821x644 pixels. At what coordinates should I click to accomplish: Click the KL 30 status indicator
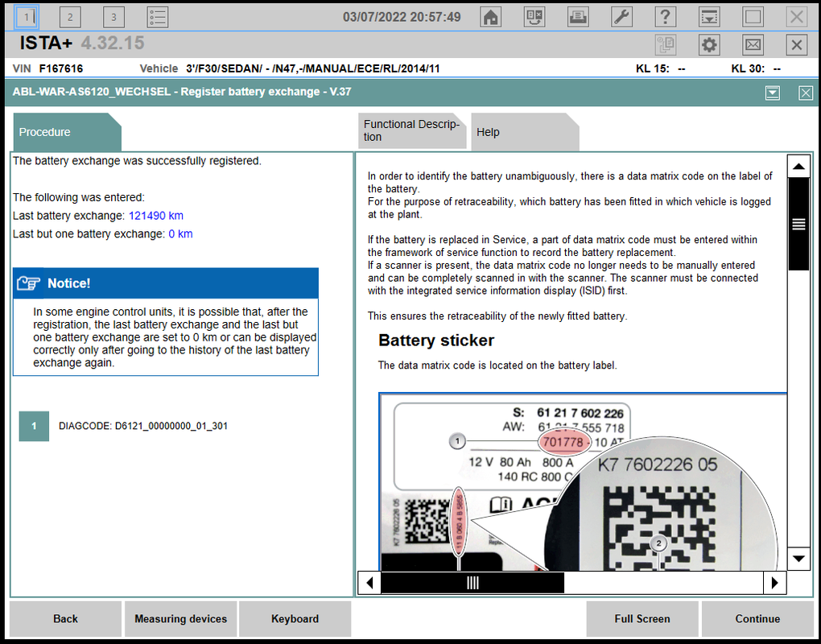(x=756, y=68)
